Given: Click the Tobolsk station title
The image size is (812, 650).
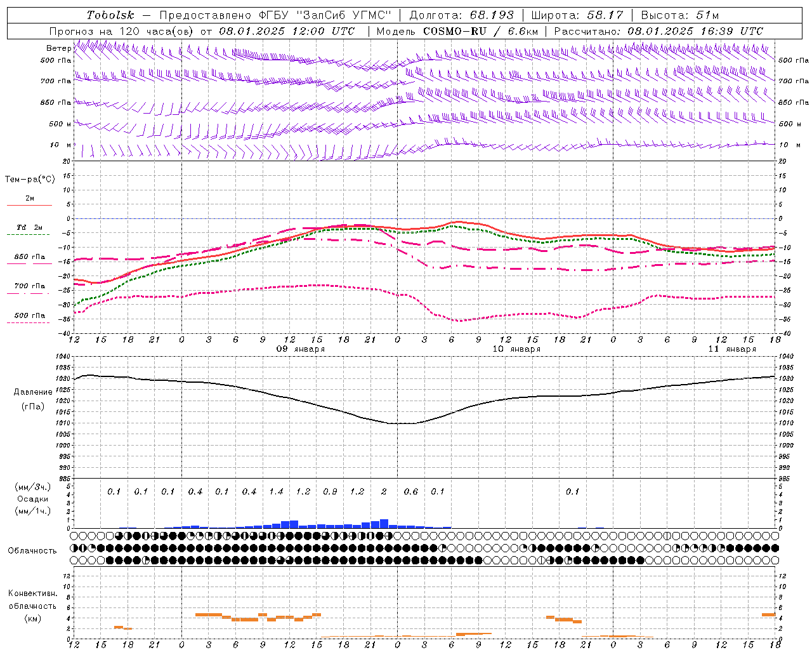Looking at the screenshot, I should (111, 15).
